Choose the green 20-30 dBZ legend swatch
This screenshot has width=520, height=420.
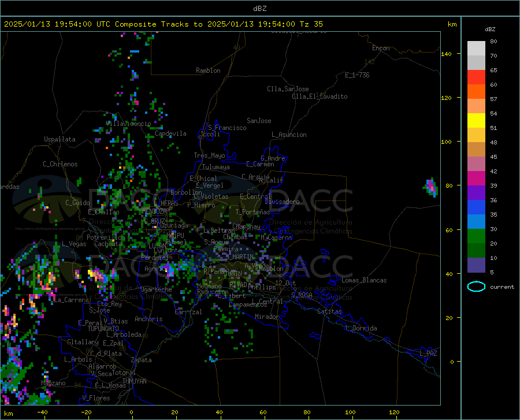476,236
